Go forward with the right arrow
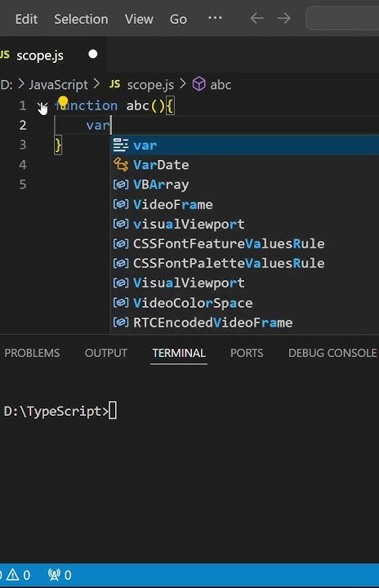 [x=284, y=18]
